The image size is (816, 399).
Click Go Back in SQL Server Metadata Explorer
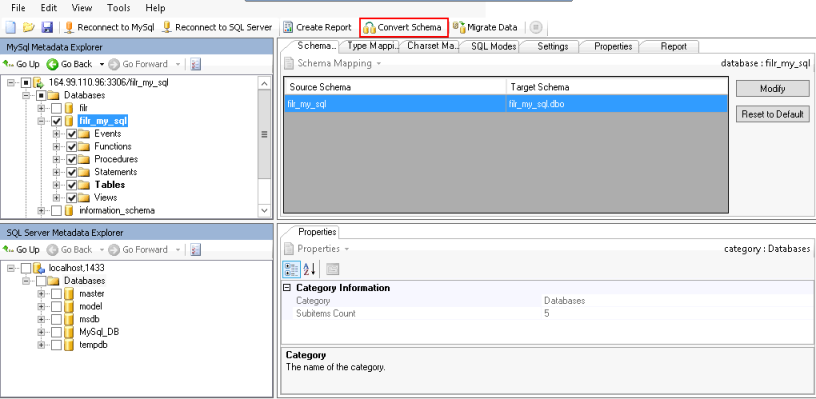[69, 250]
